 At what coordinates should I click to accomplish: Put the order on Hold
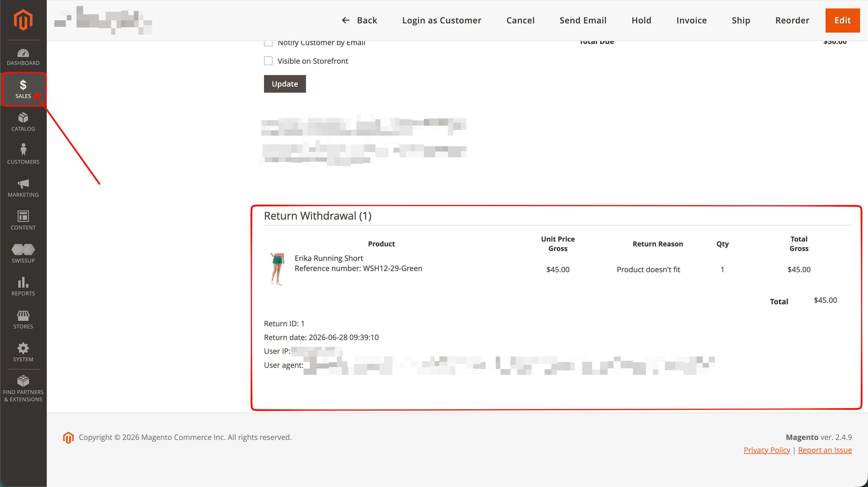[641, 20]
